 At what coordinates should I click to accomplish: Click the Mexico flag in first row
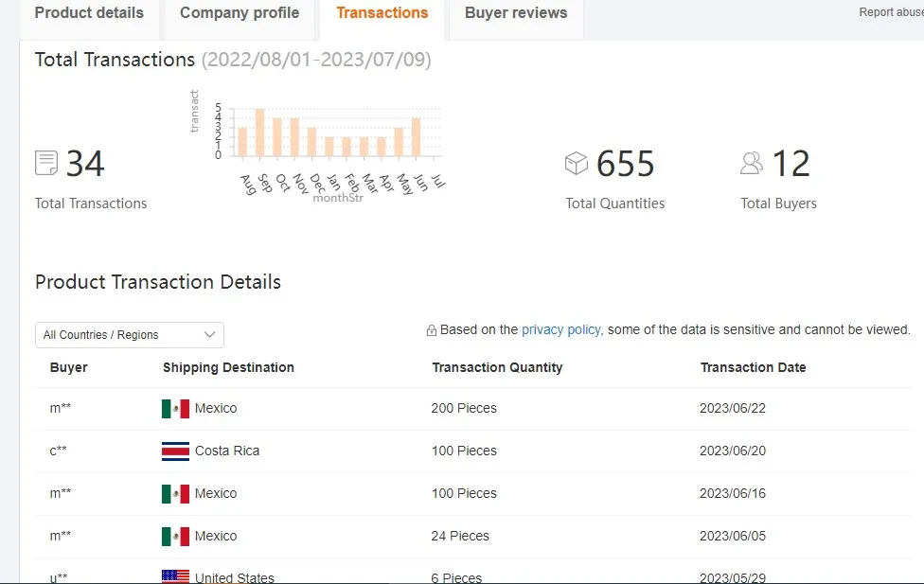pos(175,409)
